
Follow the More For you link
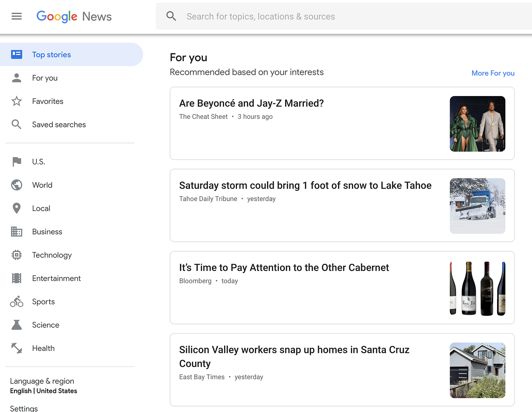493,73
